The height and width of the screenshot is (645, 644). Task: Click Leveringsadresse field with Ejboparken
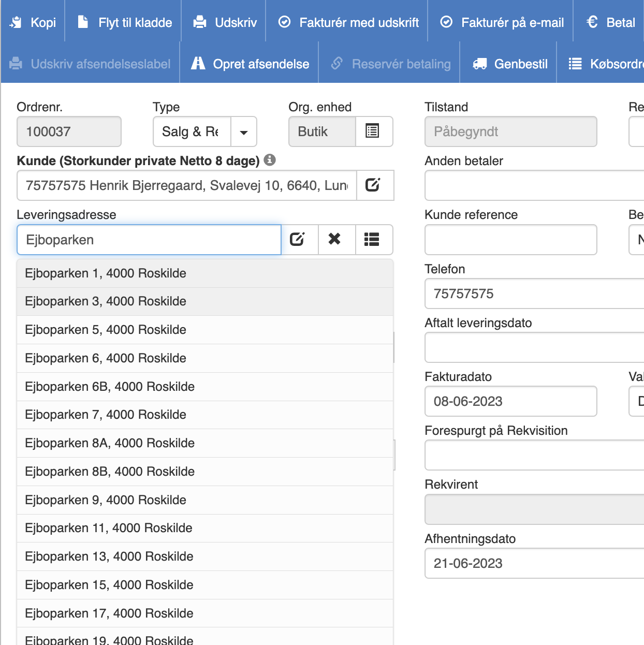point(149,240)
